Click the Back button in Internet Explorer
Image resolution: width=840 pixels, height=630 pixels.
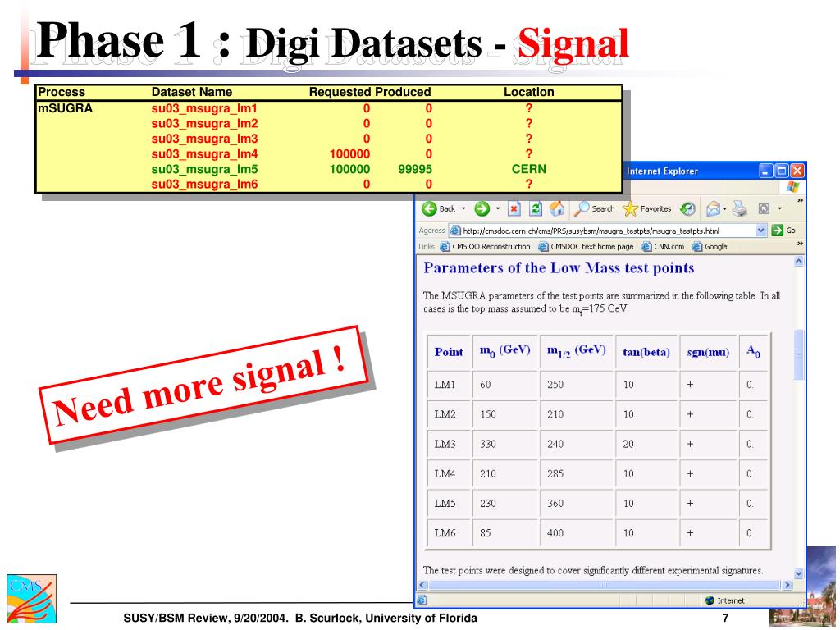(x=439, y=209)
